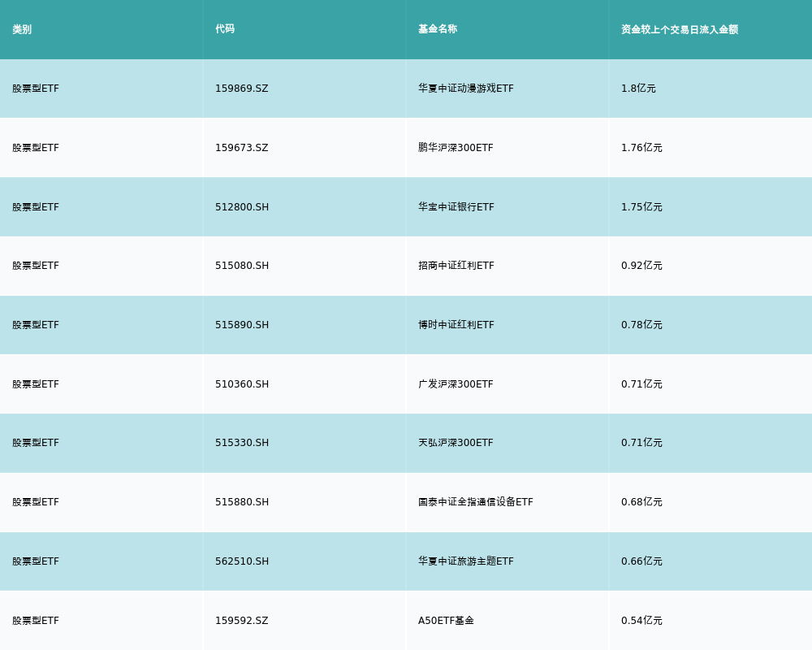This screenshot has height=650, width=812.
Task: Select code 159869.SZ
Action: click(242, 89)
